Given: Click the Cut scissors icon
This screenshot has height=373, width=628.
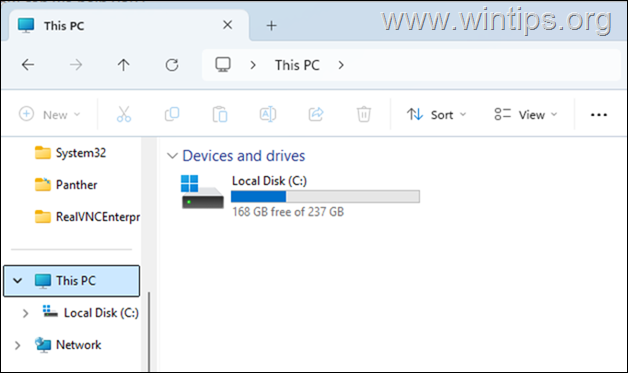Looking at the screenshot, I should pos(124,115).
